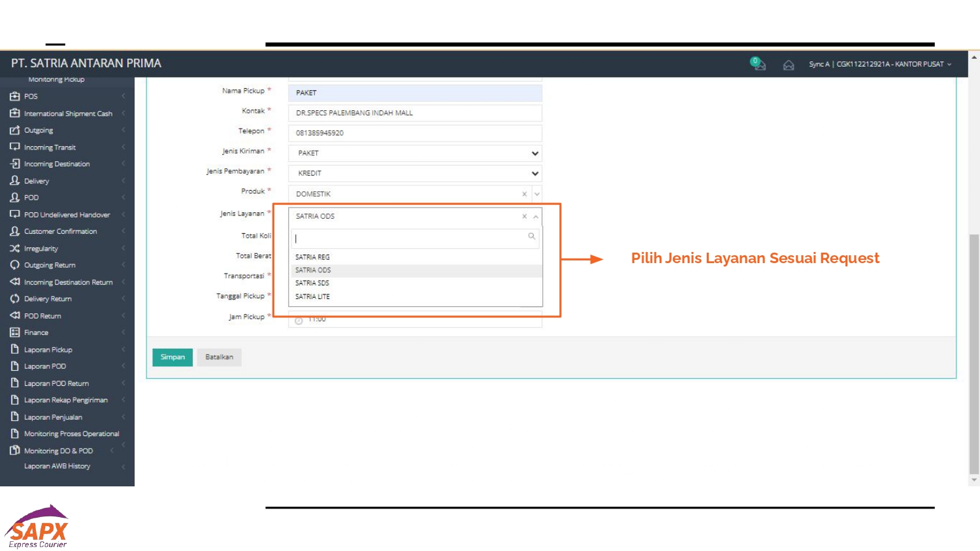Viewport: 980px width, 551px height.
Task: Select SATRIA LITE service option
Action: click(x=416, y=296)
